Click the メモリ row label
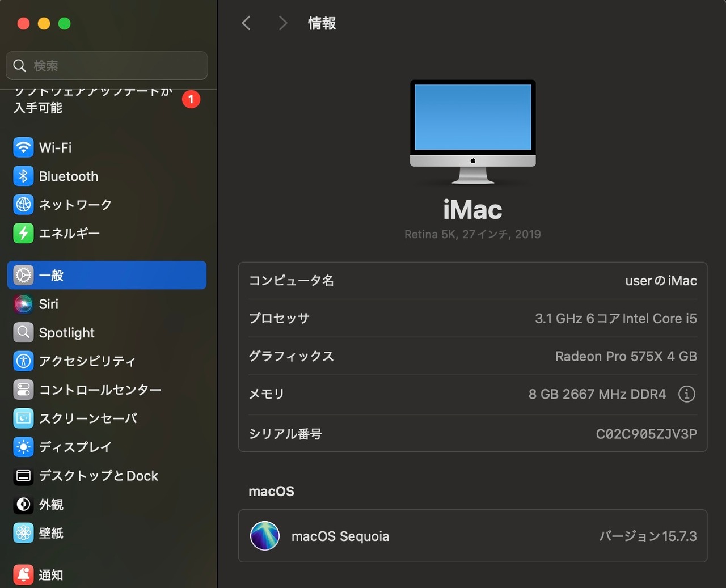This screenshot has height=588, width=726. tap(267, 394)
